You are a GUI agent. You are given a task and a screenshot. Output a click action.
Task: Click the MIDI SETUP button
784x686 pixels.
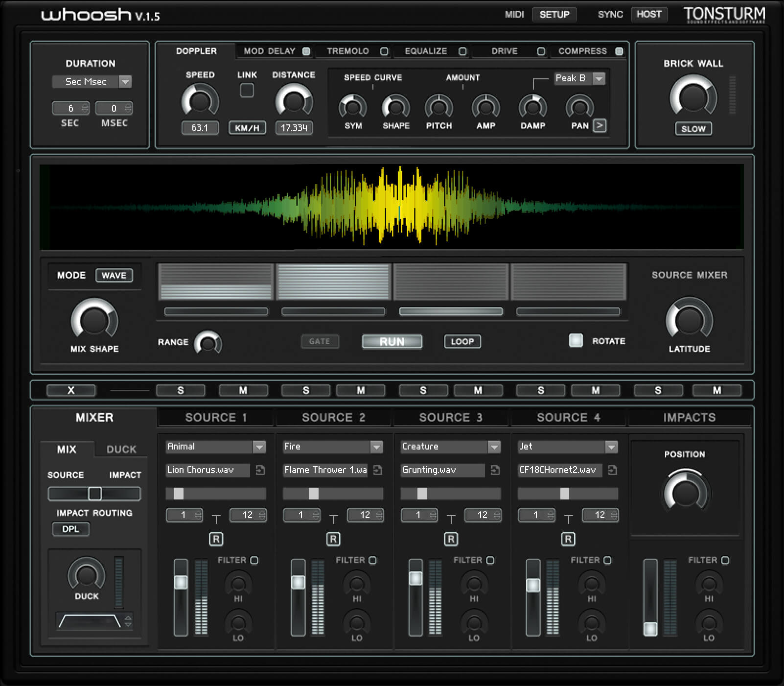(554, 15)
